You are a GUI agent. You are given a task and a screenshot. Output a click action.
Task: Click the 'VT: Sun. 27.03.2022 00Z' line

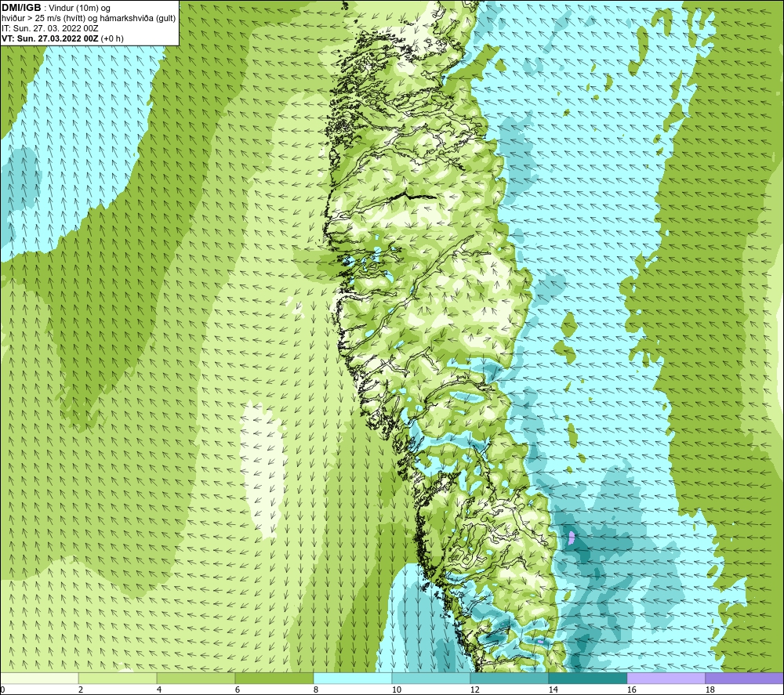point(51,38)
